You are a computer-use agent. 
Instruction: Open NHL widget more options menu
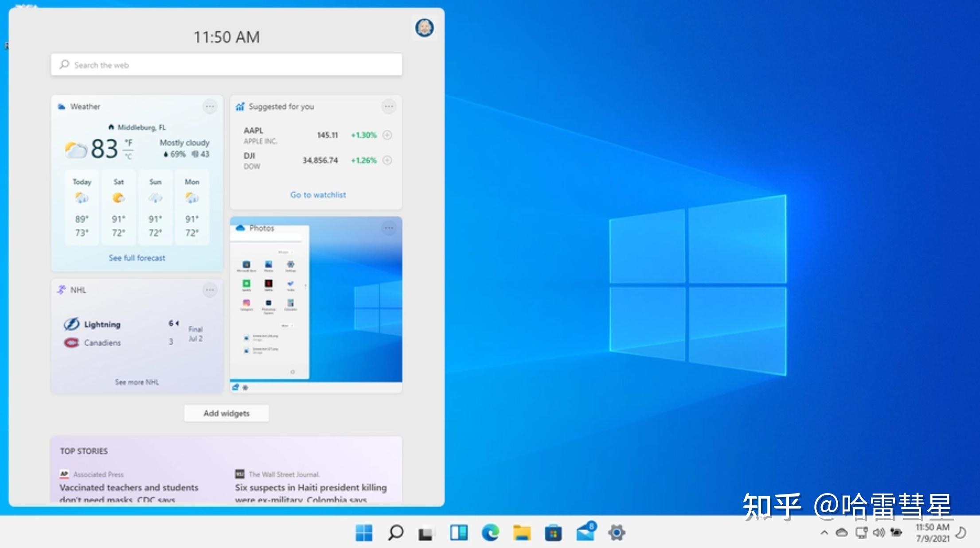click(x=210, y=290)
